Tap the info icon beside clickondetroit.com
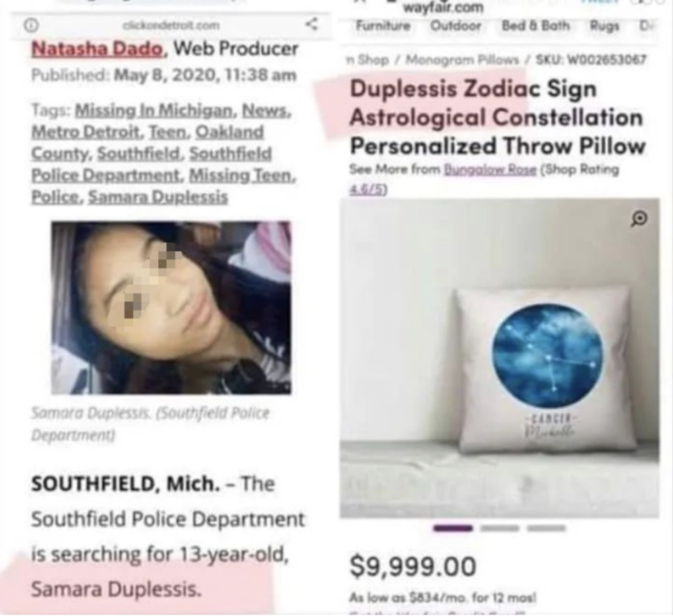Viewport: 673px width, 616px height. tap(31, 26)
